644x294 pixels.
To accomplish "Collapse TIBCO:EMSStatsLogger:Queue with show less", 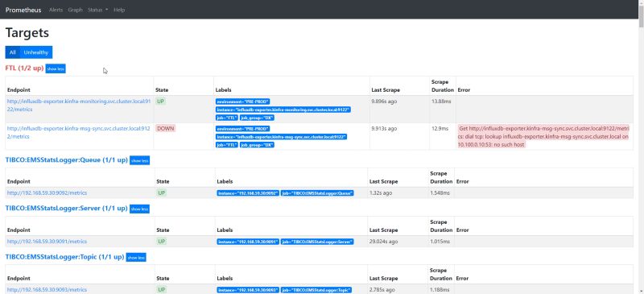I will click(139, 160).
